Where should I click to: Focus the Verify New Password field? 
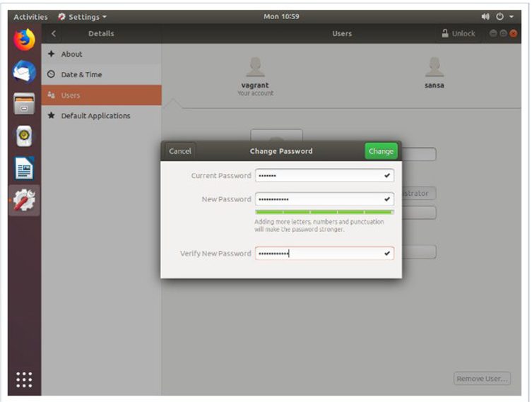point(324,254)
